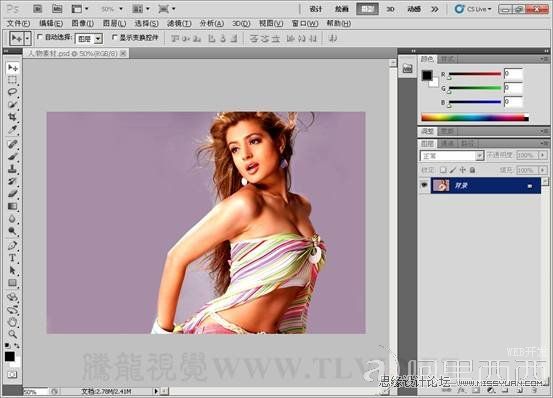Select the History Brush tool
Image resolution: width=553 pixels, height=398 pixels.
(x=13, y=181)
